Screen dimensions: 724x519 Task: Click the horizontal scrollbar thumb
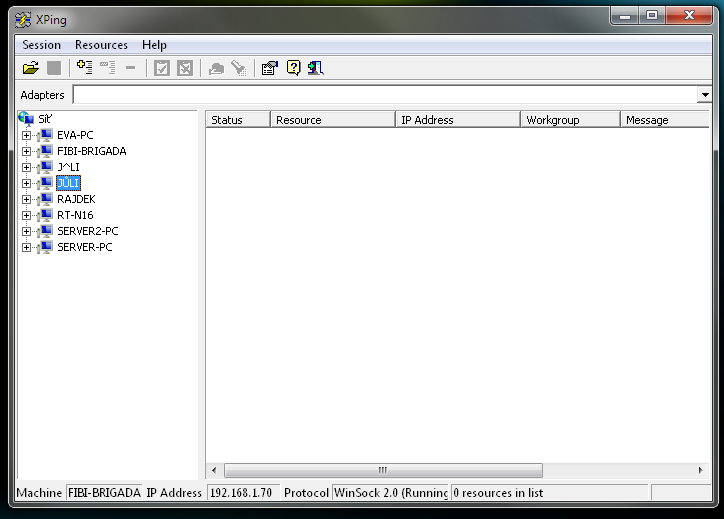click(x=383, y=471)
